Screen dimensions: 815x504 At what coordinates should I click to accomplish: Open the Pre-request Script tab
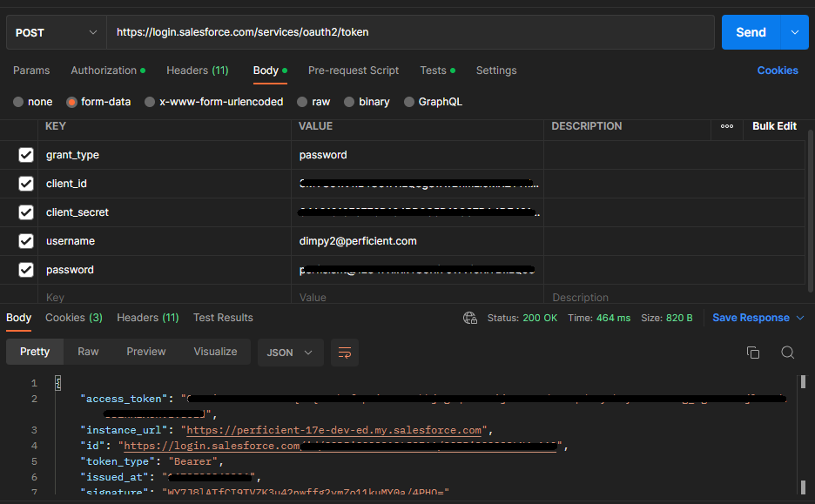coord(354,71)
